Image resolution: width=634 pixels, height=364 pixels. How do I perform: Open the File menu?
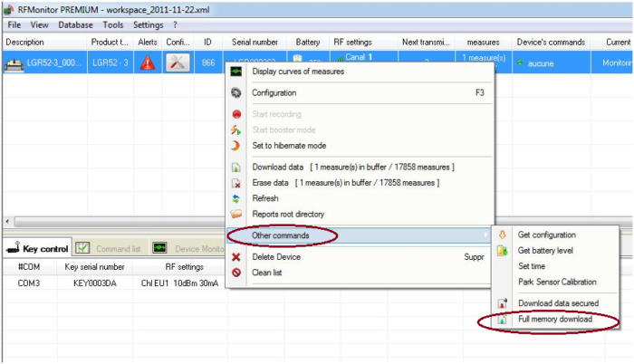(14, 25)
